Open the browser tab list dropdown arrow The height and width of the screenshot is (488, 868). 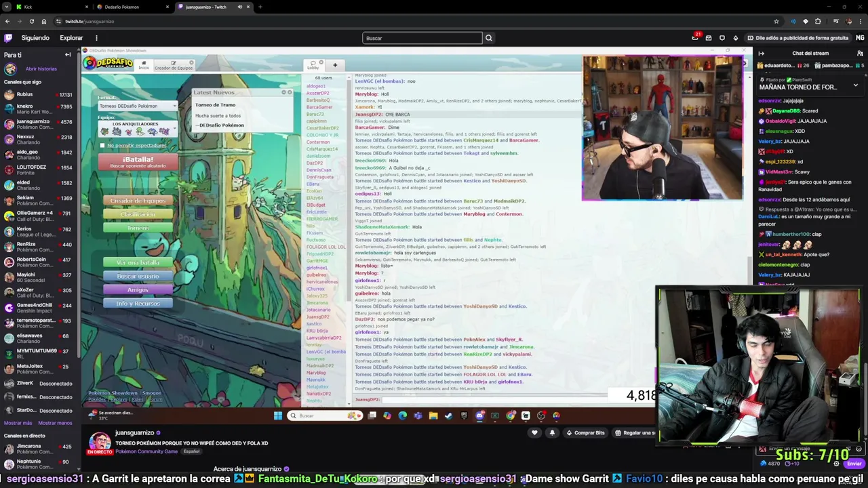tap(7, 7)
